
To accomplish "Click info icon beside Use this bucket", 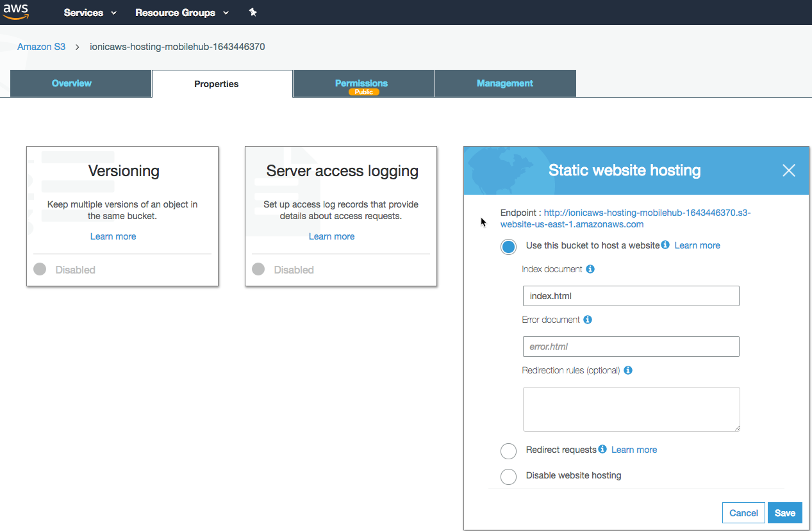I will 665,245.
